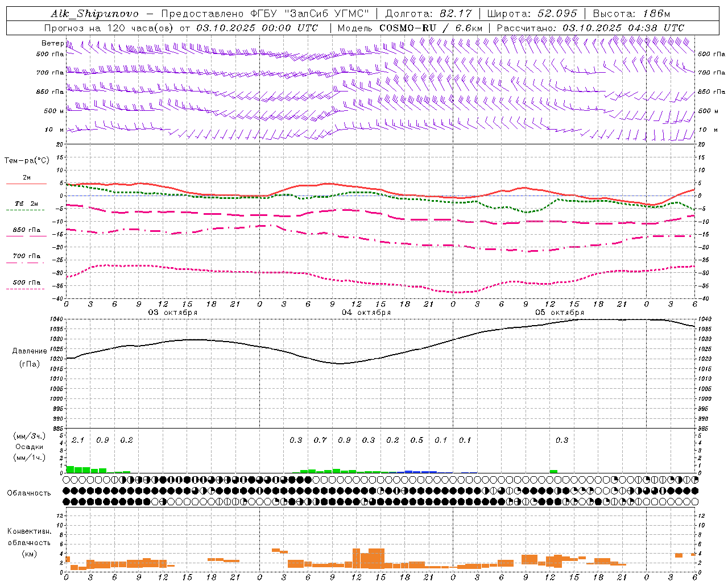Select the (мм/3ч.) precipitation unit label
This screenshot has height=582, width=728.
pos(30,436)
